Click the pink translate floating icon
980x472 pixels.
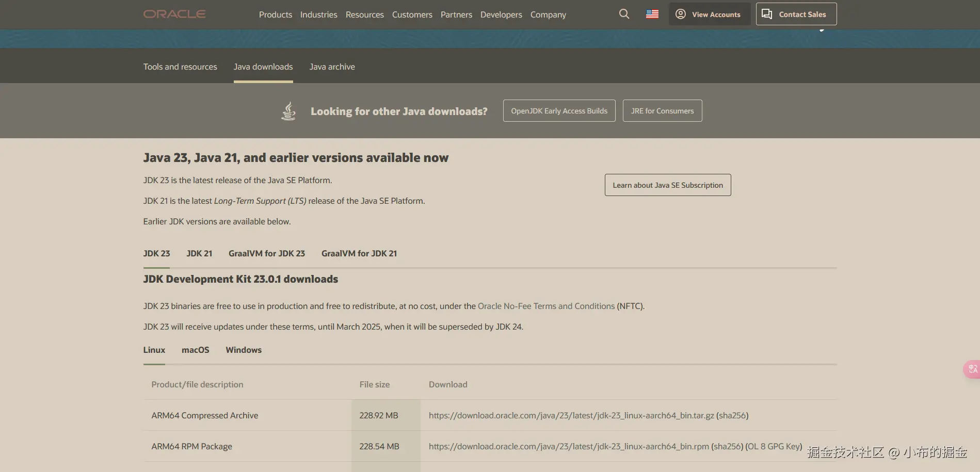tap(972, 369)
